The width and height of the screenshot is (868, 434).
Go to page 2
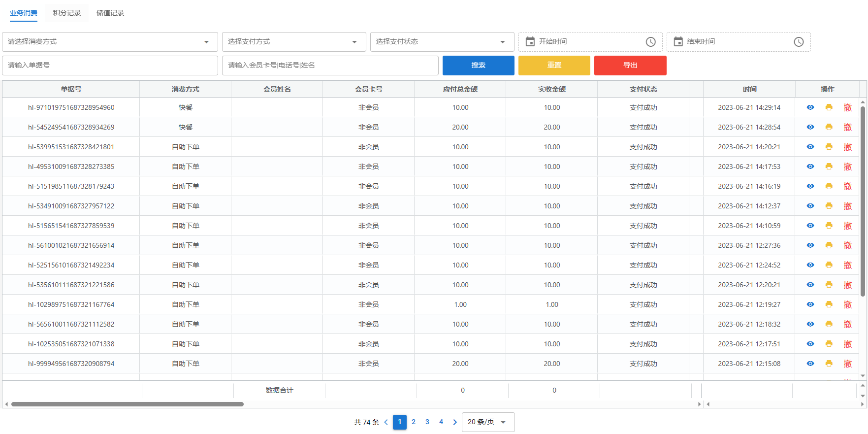coord(414,422)
